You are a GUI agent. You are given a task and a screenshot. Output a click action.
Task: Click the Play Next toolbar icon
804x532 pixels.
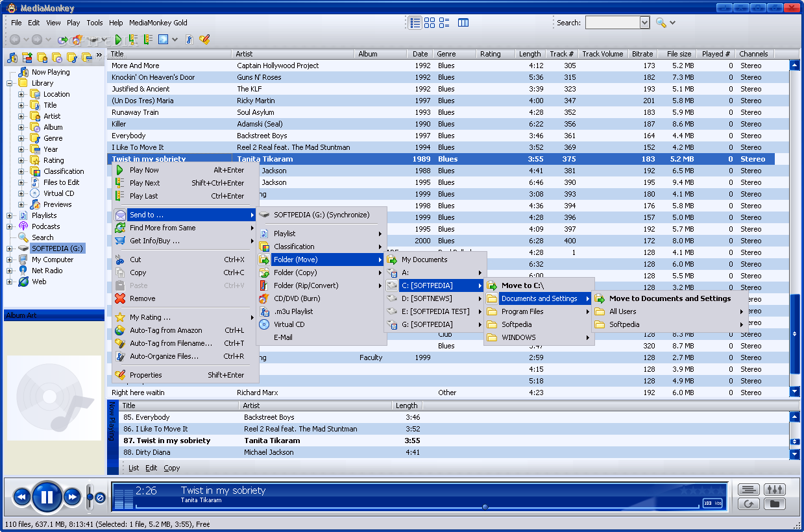[133, 40]
